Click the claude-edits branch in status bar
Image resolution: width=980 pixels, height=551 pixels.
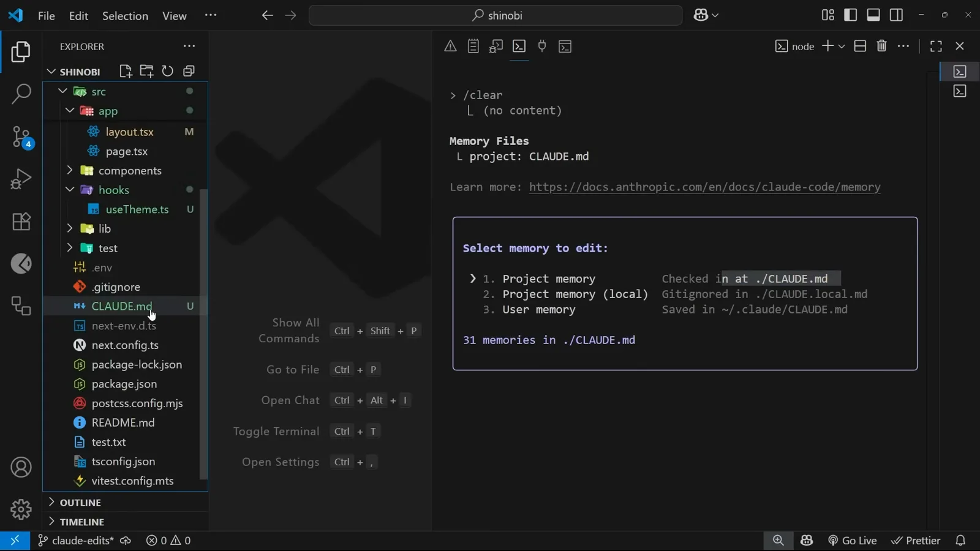click(x=76, y=541)
